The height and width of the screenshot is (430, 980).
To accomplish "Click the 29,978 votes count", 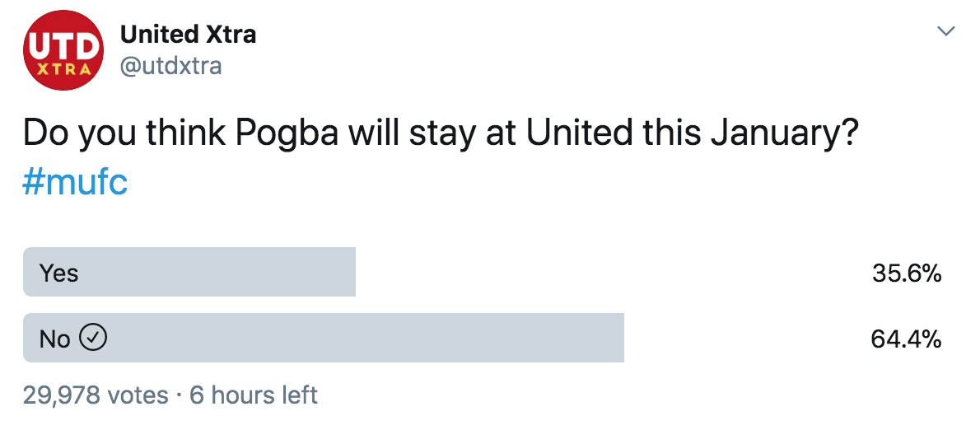I will 96,395.
